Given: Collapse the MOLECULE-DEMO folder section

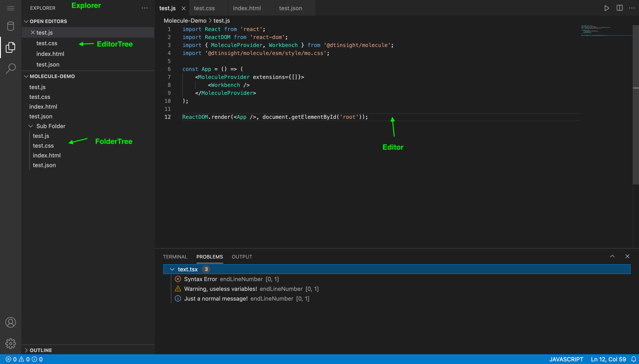Looking at the screenshot, I should (x=26, y=76).
